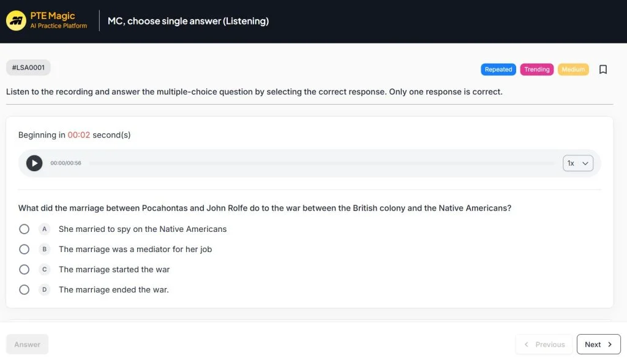Click the letter D option badge
This screenshot has width=627, height=364.
point(44,289)
